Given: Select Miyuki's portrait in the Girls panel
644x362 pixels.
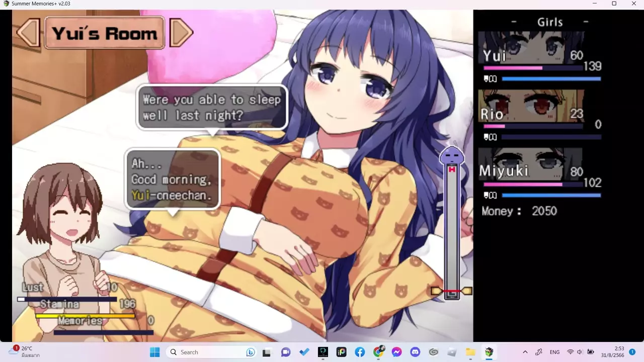Looking at the screenshot, I should pos(531,164).
